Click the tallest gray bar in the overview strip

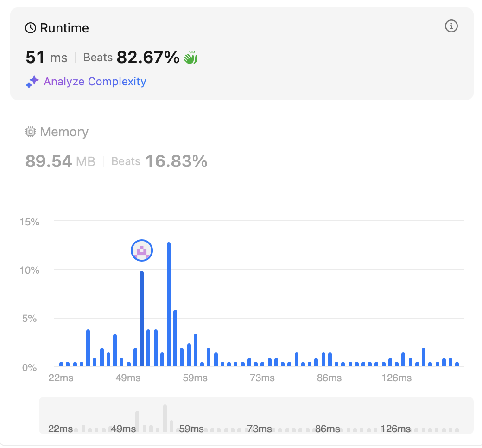(165, 418)
